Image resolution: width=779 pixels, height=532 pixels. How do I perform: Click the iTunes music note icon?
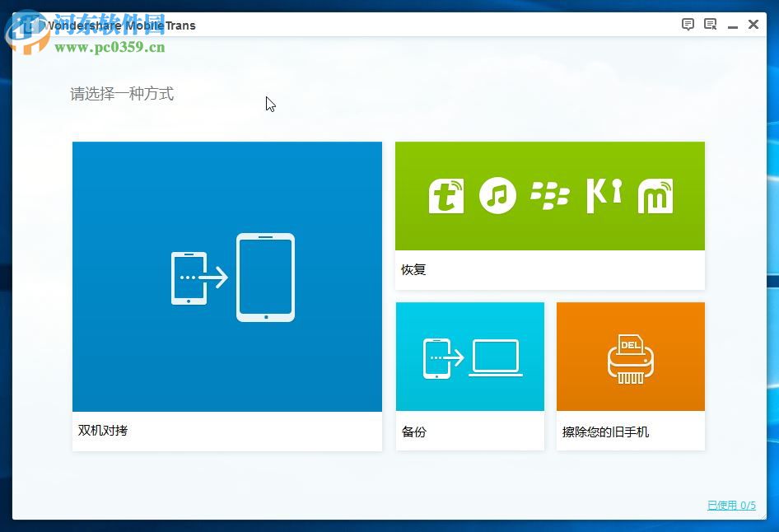pos(498,196)
